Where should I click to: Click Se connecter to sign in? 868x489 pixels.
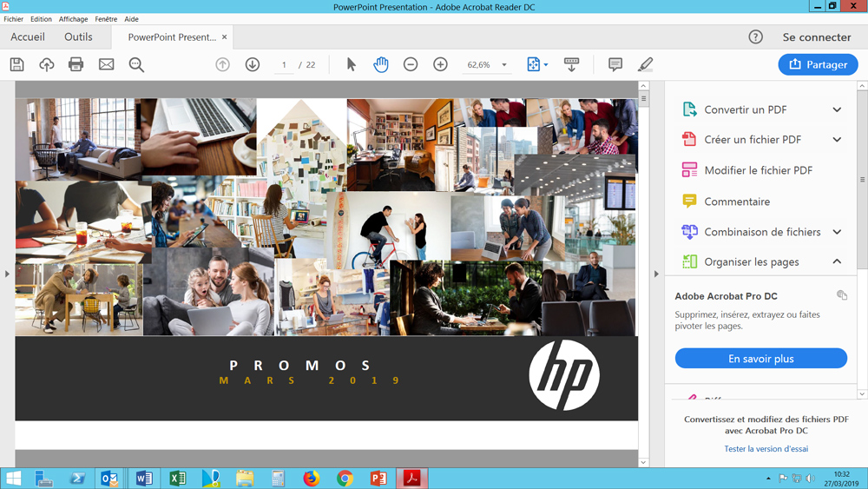[x=817, y=37]
